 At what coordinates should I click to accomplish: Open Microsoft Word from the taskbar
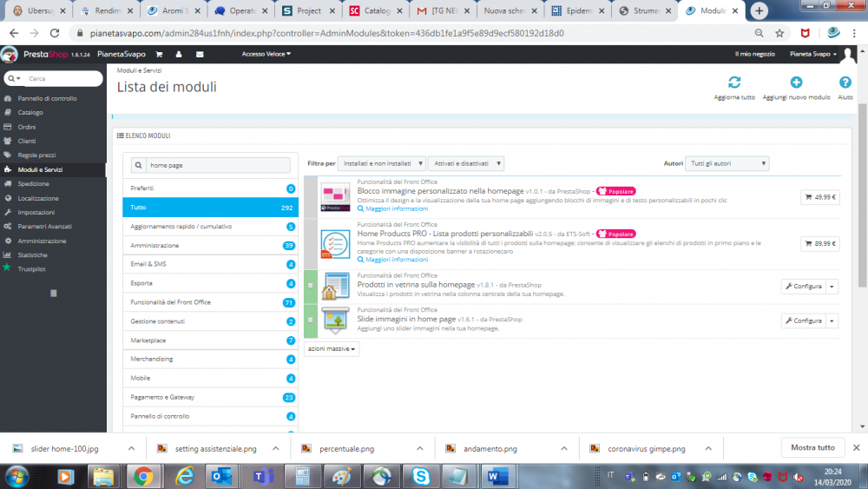pyautogui.click(x=497, y=476)
